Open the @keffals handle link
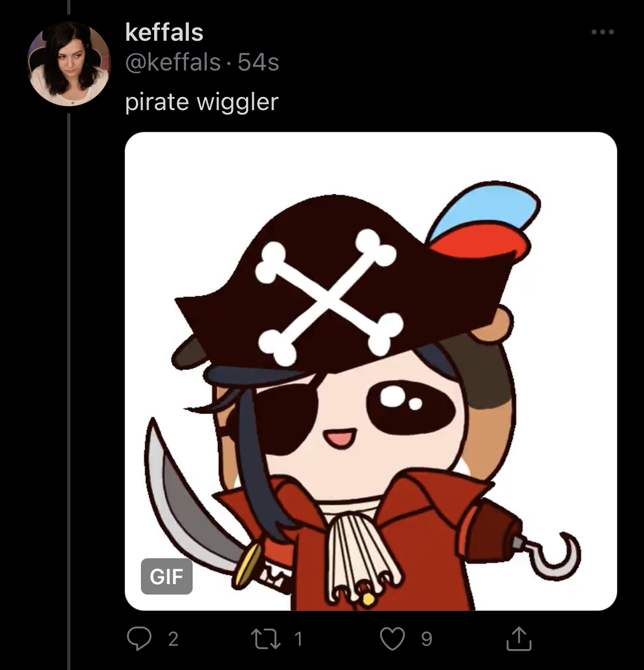The height and width of the screenshot is (670, 644). click(173, 62)
